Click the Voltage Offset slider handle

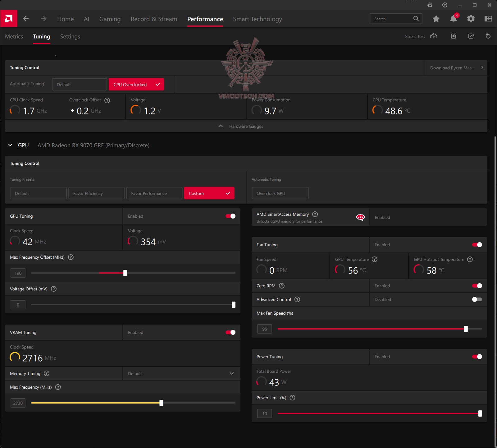point(234,305)
